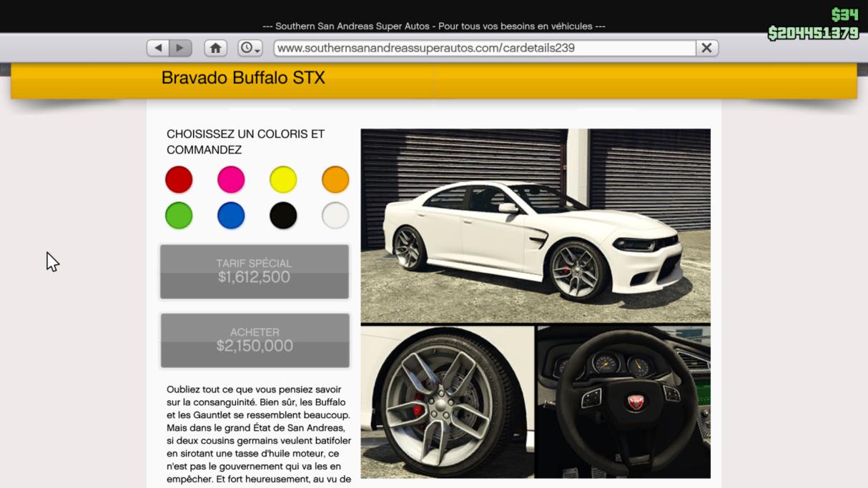Choose the white color option
This screenshot has height=488, width=868.
(335, 215)
